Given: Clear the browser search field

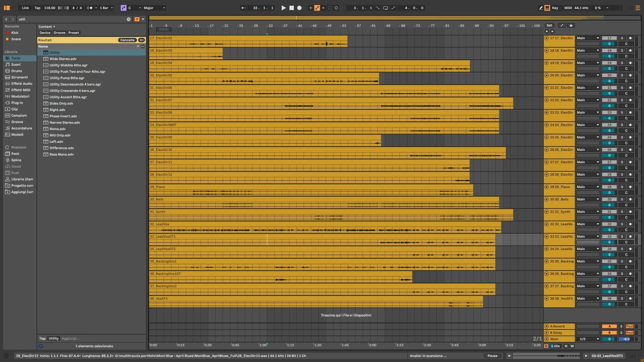Looking at the screenshot, I should pos(128,19).
